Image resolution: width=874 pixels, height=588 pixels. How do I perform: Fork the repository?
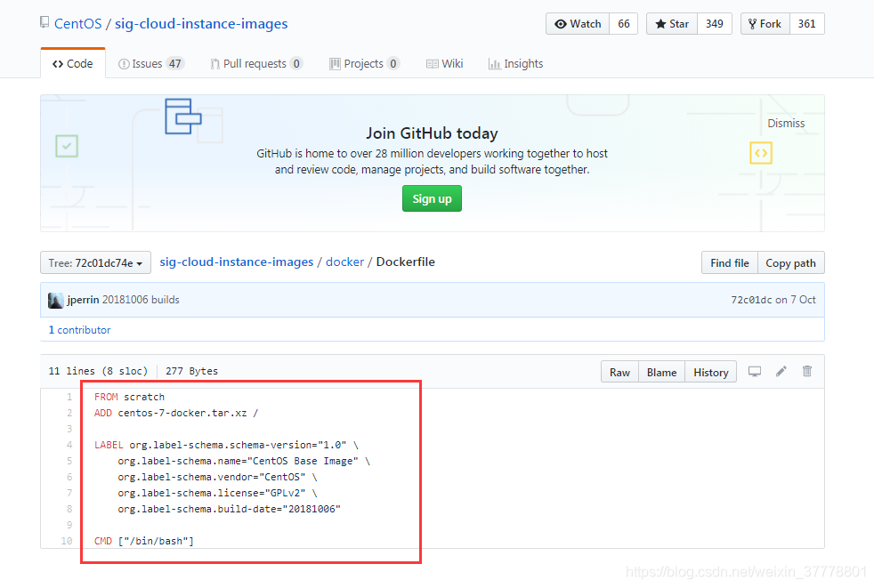coord(765,24)
